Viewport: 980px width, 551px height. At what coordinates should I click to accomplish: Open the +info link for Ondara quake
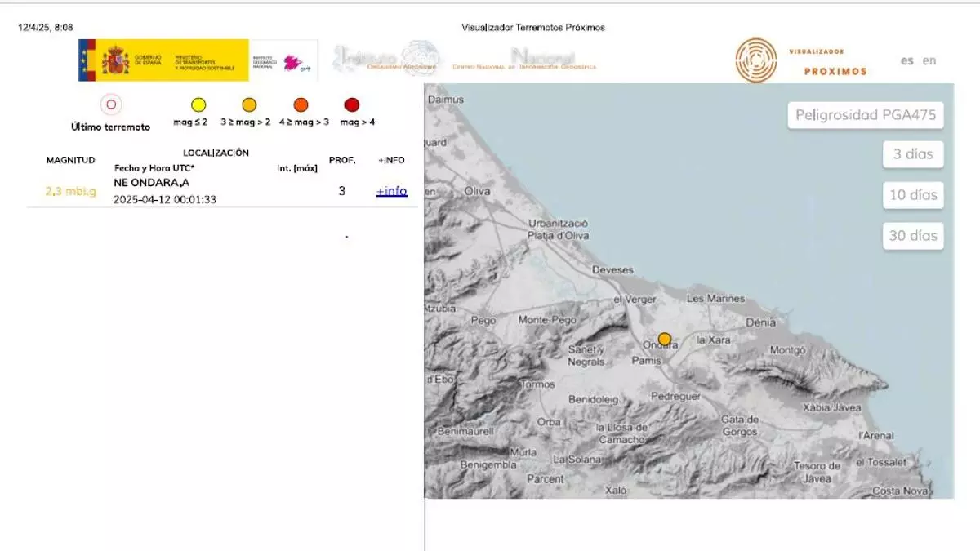pyautogui.click(x=391, y=191)
